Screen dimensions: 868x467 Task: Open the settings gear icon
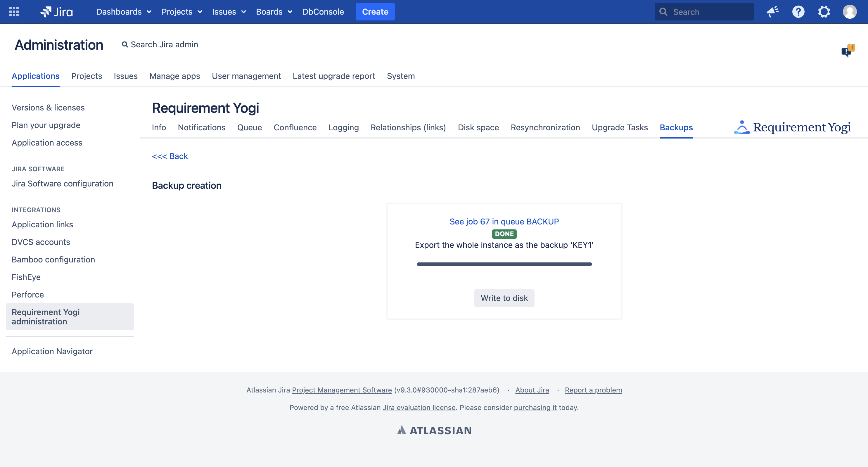824,12
